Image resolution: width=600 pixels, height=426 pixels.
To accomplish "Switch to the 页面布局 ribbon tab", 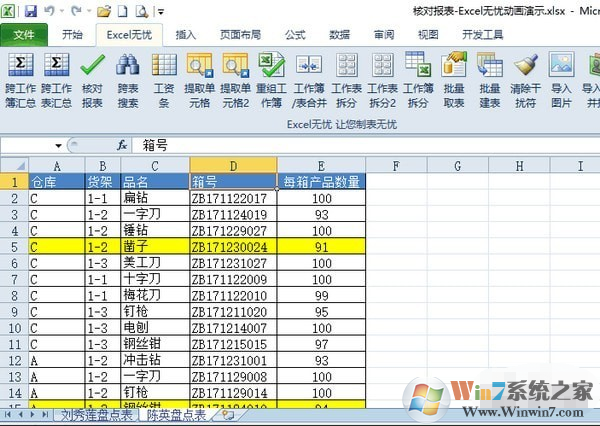I will [x=241, y=34].
